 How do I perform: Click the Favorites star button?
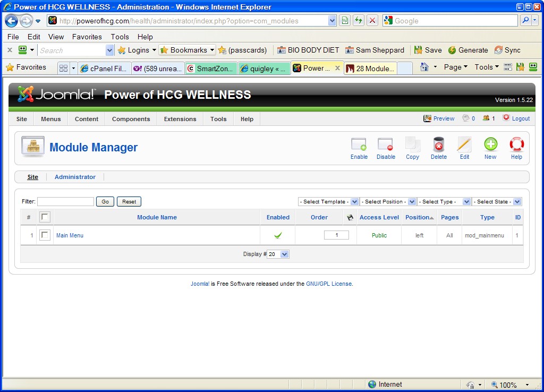coord(26,67)
